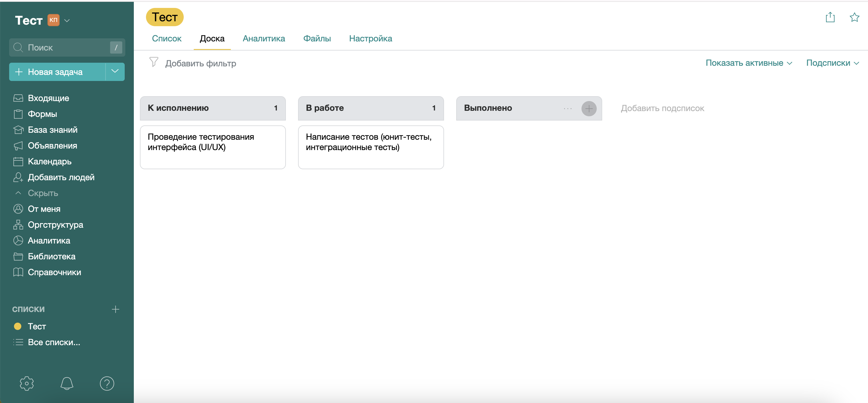This screenshot has width=868, height=403.
Task: Open settings gear in sidebar footer
Action: (x=27, y=384)
